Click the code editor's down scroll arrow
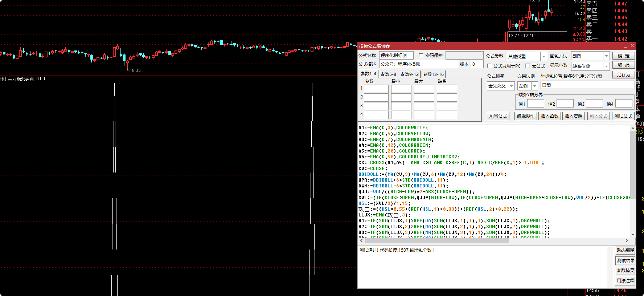 coord(633,235)
